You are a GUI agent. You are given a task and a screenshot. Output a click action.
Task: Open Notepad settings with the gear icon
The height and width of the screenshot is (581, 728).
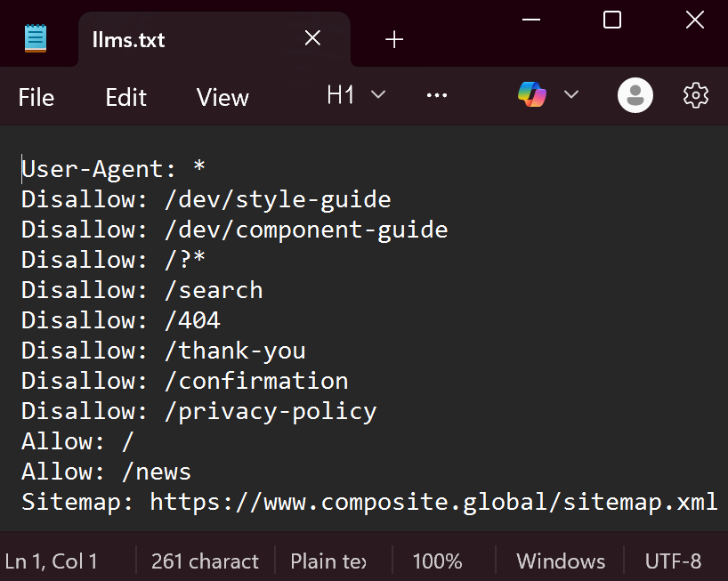point(695,95)
